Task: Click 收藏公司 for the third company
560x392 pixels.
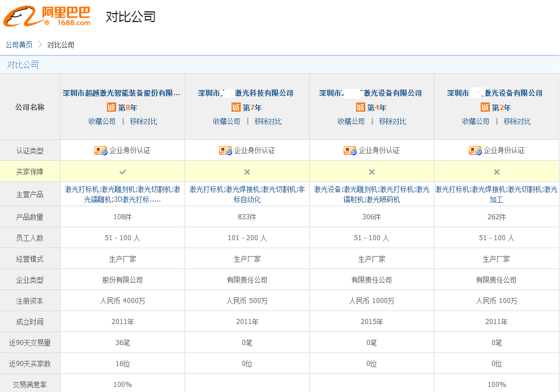Action: 351,121
